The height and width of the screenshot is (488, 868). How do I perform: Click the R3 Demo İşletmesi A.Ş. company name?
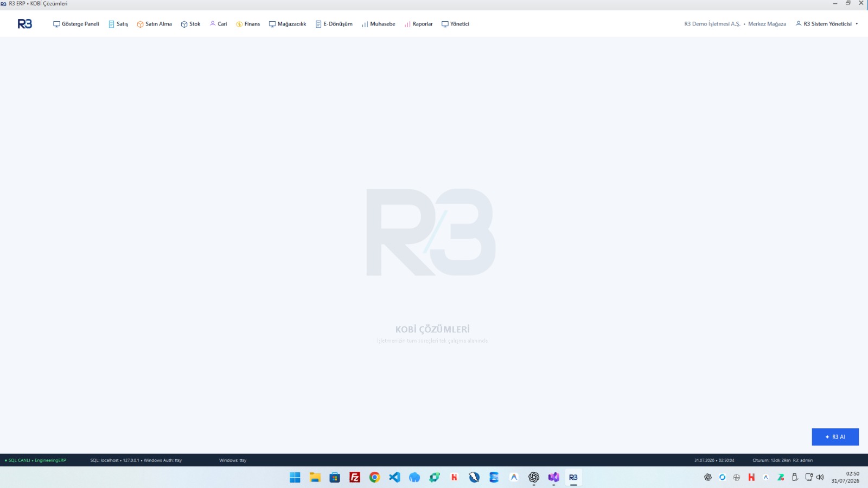[x=712, y=24]
